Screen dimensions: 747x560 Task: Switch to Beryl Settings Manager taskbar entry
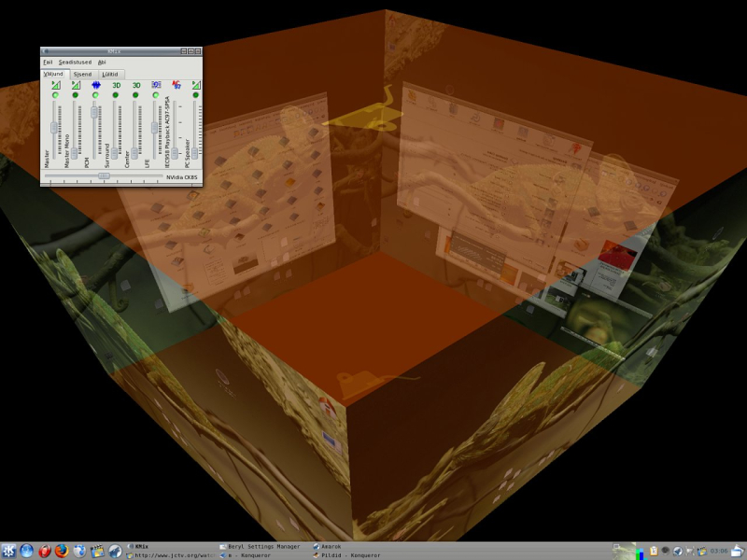pos(263,547)
